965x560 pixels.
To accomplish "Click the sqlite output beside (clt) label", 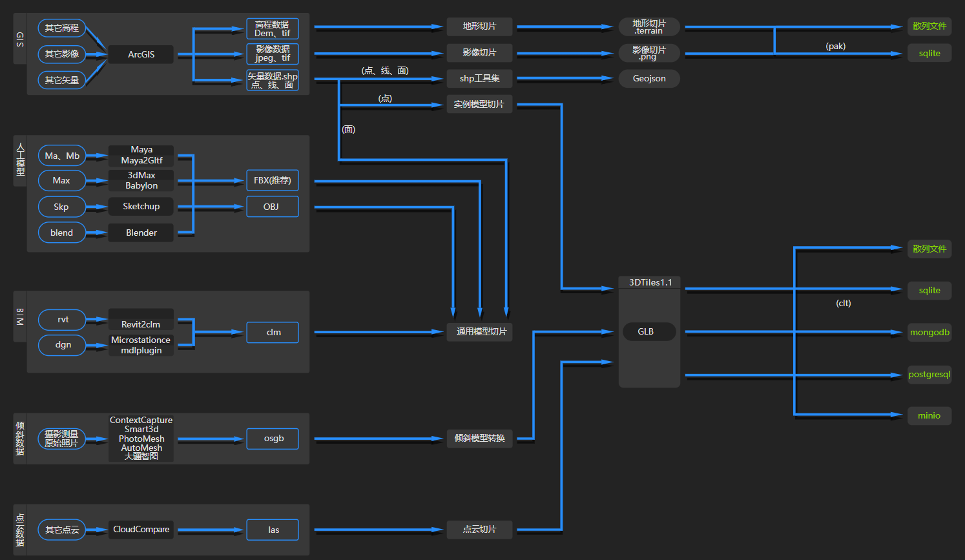I will click(929, 291).
